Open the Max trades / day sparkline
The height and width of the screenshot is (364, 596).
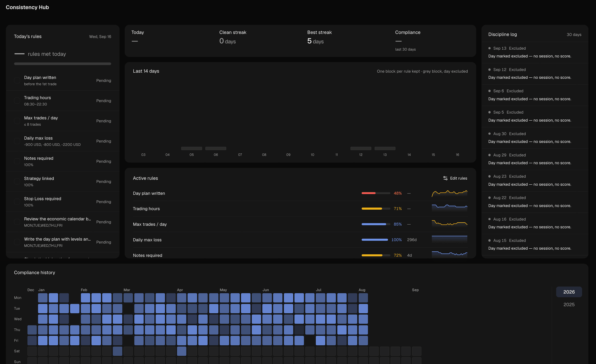[449, 224]
